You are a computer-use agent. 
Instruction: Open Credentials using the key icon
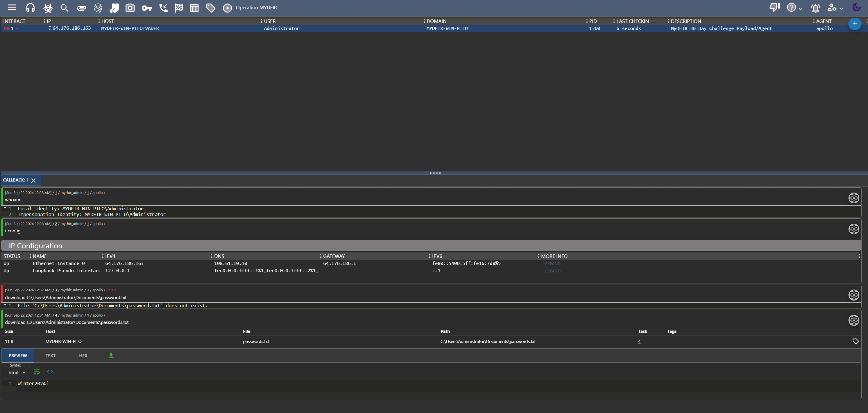click(146, 8)
